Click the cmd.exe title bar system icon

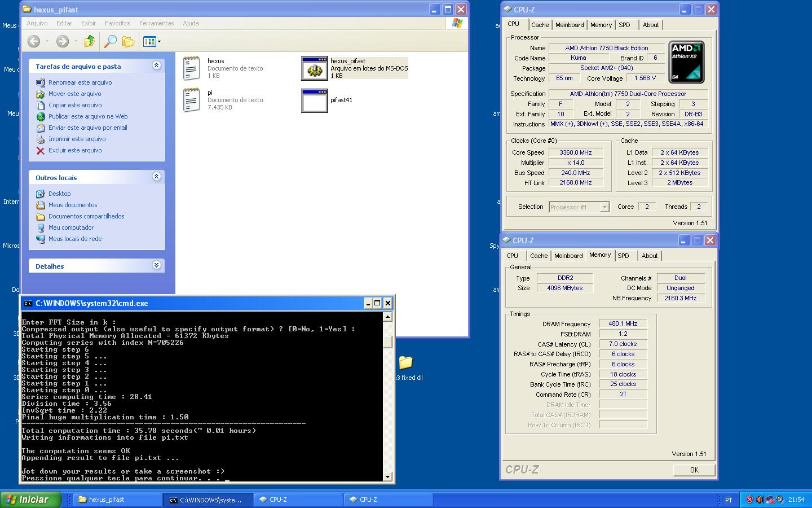(x=28, y=303)
